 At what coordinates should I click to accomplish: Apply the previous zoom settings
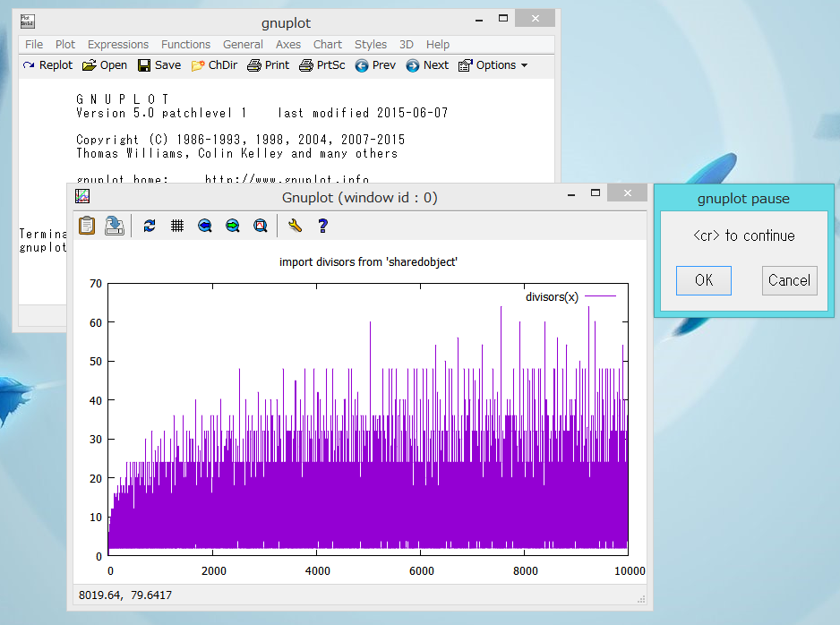coord(205,226)
